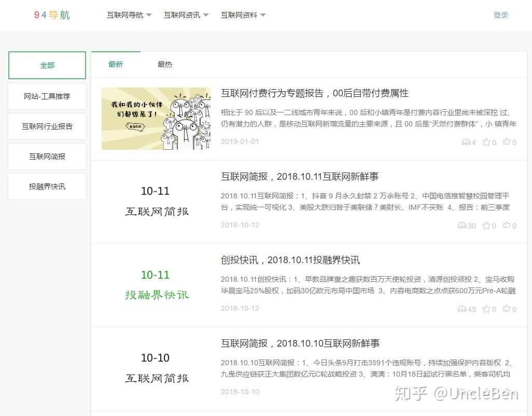This screenshot has height=416, width=532.
Task: Click the 2018-10-12 date under 2018.10.11互联网新鲜事
Action: 240,225
